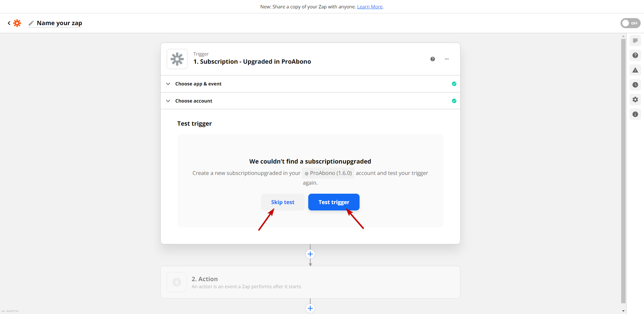Click the Action step lightning icon
This screenshot has width=644, height=314.
177,282
